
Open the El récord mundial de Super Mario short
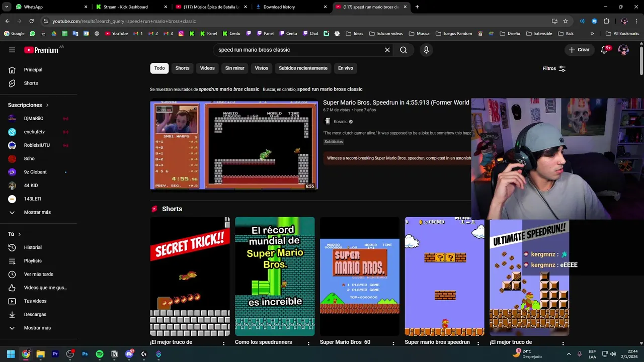(x=275, y=277)
